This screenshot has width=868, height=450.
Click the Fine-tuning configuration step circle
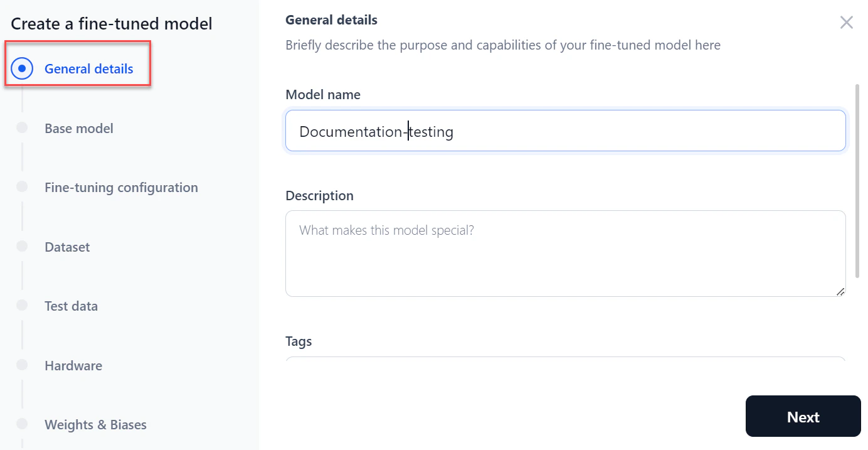pyautogui.click(x=23, y=187)
